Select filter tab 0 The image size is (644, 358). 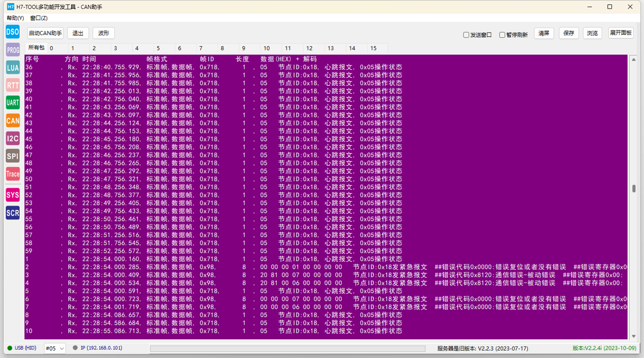pyautogui.click(x=52, y=48)
